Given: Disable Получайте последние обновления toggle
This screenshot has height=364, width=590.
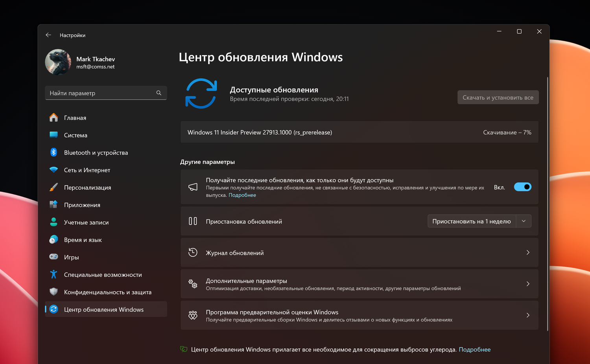Looking at the screenshot, I should tap(523, 187).
